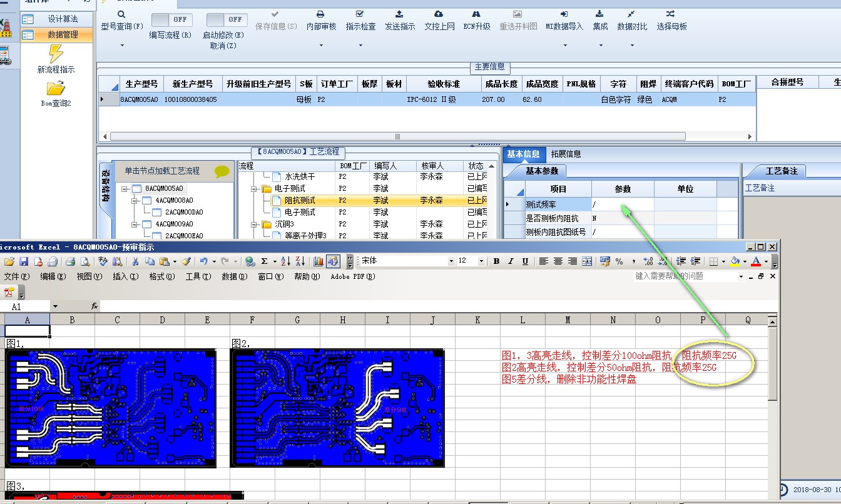Click Excel Print icon
This screenshot has width=841, height=504.
[71, 261]
